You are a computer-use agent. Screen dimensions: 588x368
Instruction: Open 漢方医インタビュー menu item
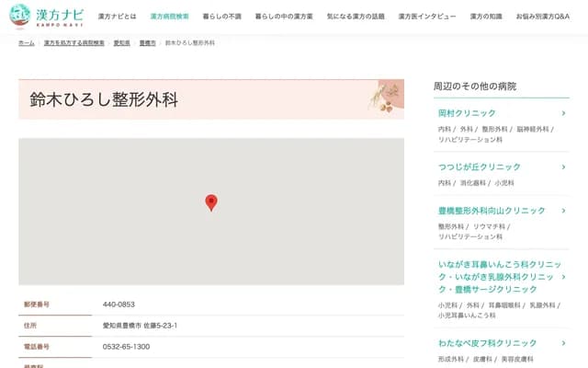(x=427, y=17)
